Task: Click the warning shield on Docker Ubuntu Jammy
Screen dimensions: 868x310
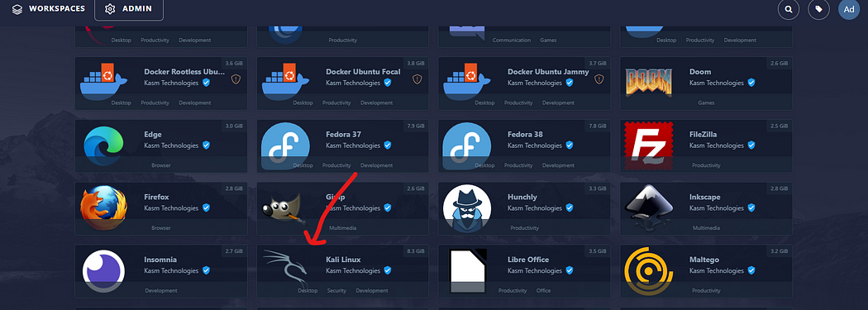Action: pyautogui.click(x=599, y=79)
